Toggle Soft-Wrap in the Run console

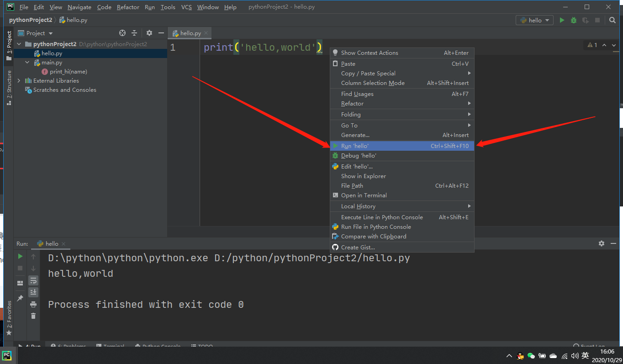tap(33, 280)
